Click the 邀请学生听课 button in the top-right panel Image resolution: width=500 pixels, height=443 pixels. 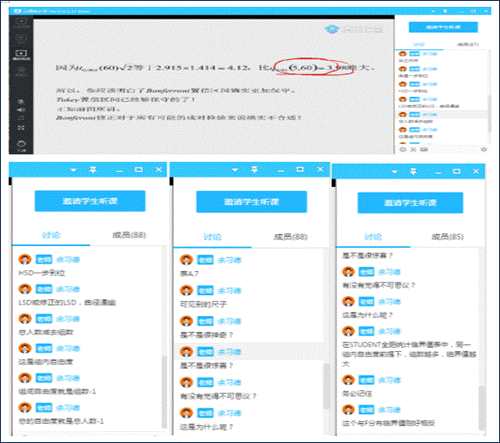443,27
